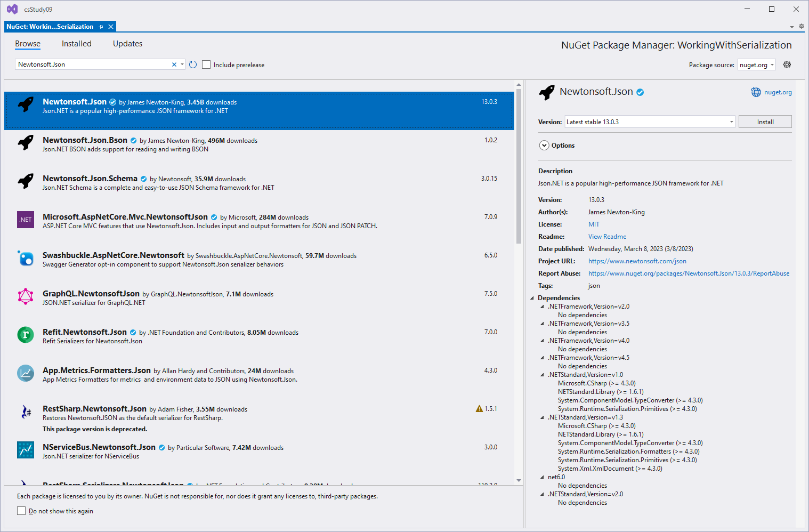Click verified badge on Newtonsoft.Json.Bson row
This screenshot has width=809, height=532.
[133, 141]
